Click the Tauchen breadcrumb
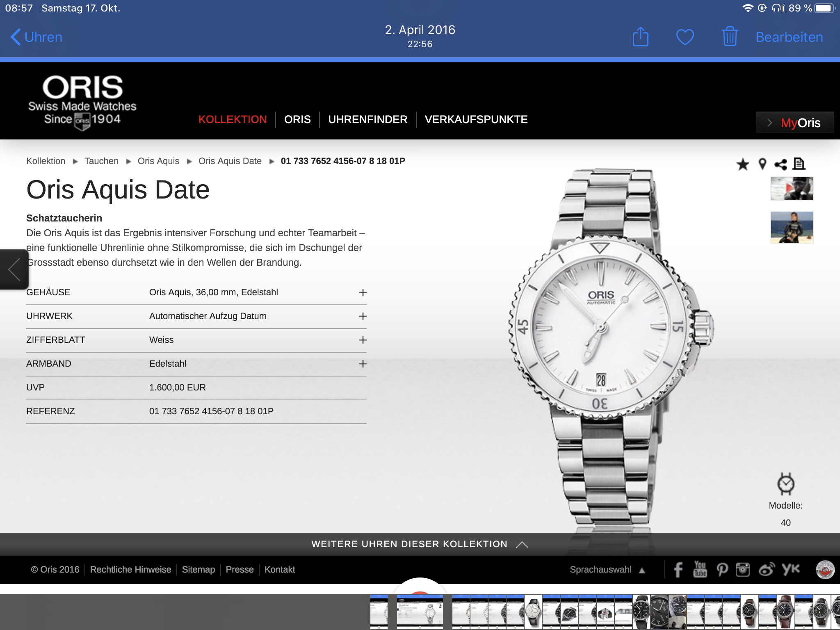 101,161
